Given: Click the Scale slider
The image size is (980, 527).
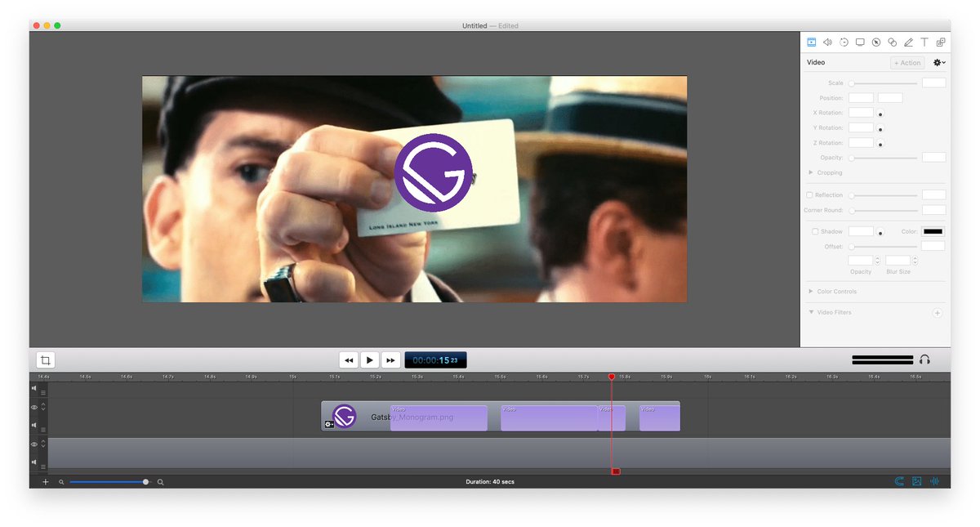Looking at the screenshot, I should coord(883,83).
